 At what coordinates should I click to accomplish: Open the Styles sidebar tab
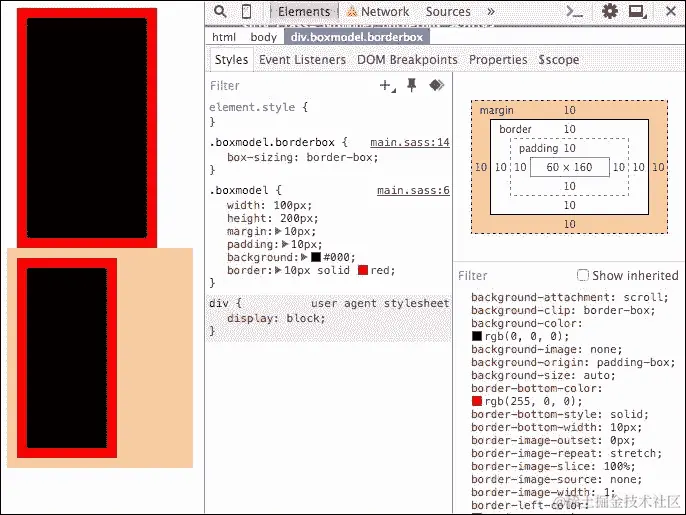point(231,60)
